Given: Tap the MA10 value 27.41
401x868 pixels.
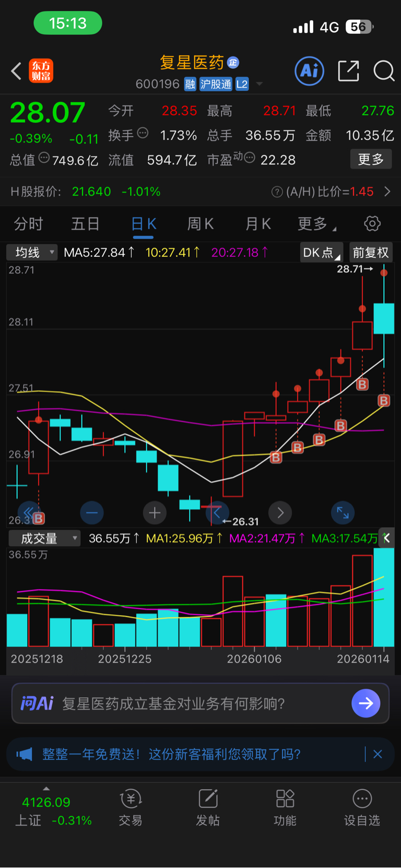Looking at the screenshot, I should [173, 253].
